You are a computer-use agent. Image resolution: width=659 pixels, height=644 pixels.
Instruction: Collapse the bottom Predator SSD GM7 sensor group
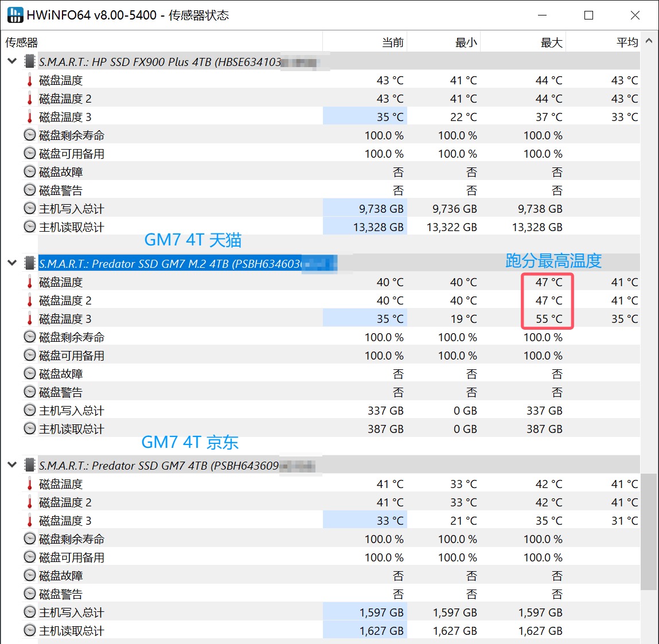click(12, 465)
